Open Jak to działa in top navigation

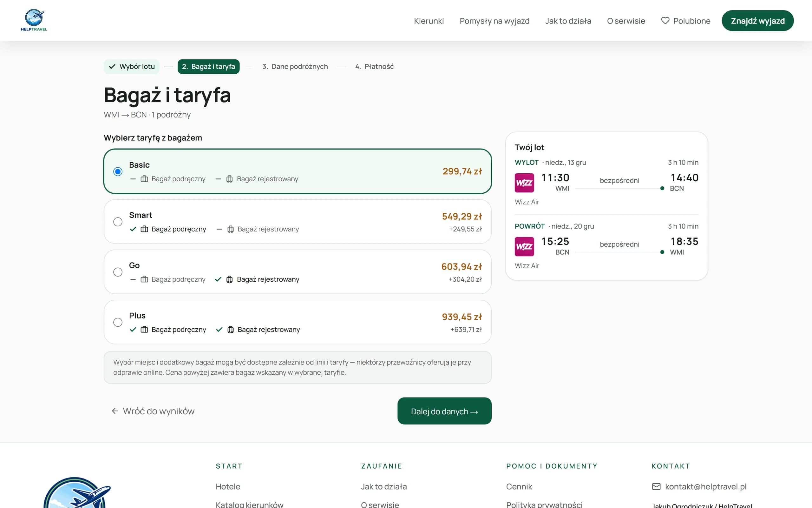568,21
